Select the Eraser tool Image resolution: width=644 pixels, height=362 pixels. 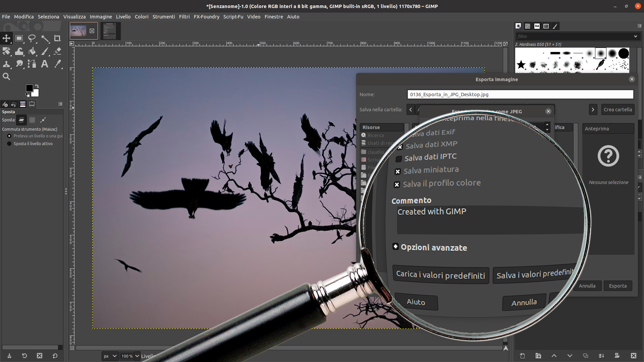click(57, 51)
